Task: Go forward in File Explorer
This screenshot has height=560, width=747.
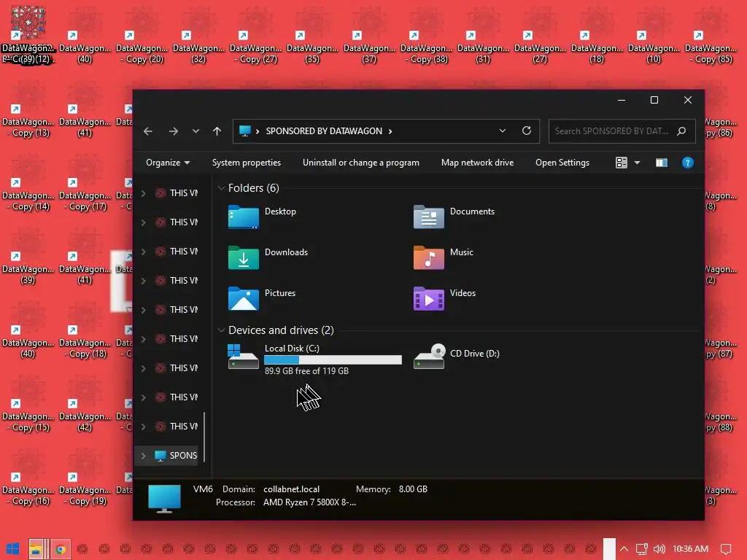Action: (x=174, y=131)
